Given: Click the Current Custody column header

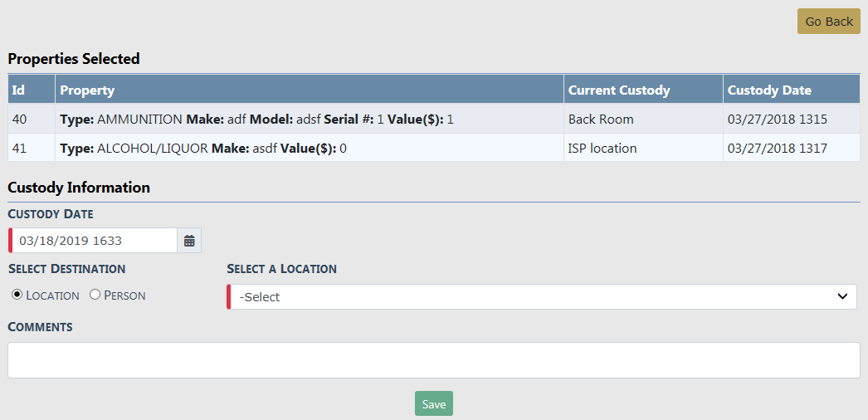Looking at the screenshot, I should [618, 90].
